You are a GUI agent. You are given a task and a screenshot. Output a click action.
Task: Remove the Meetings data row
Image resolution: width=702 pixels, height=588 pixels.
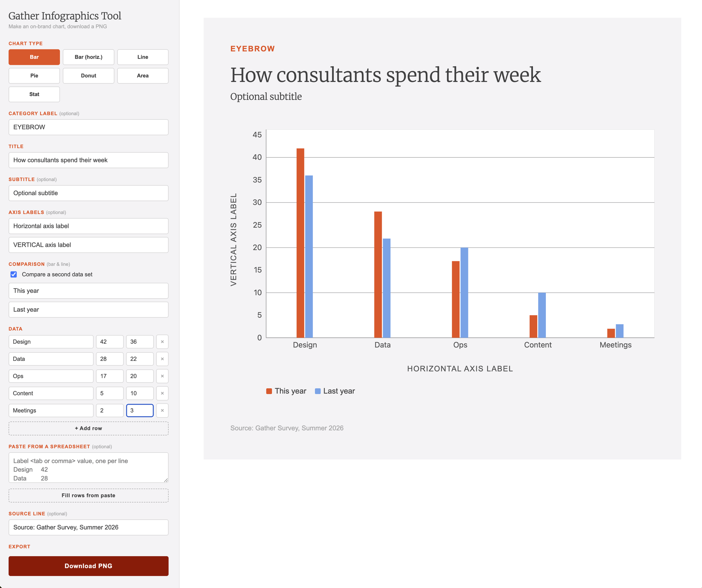coord(162,411)
